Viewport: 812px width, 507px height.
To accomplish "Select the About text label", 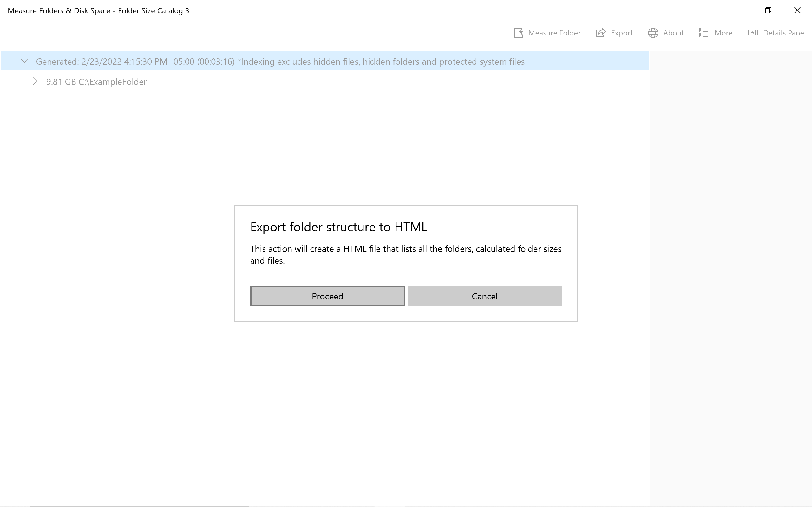I will click(x=673, y=33).
